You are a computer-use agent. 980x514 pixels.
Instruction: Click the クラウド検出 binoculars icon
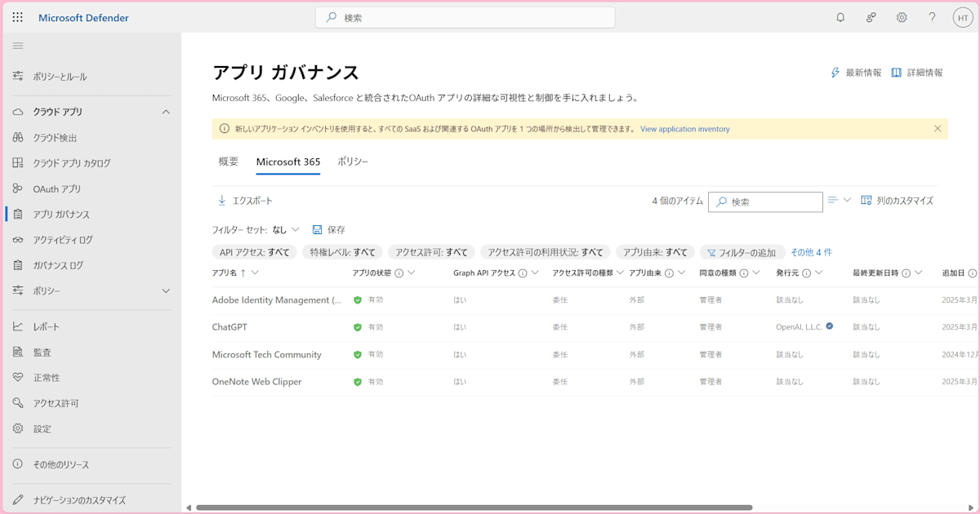tap(18, 137)
